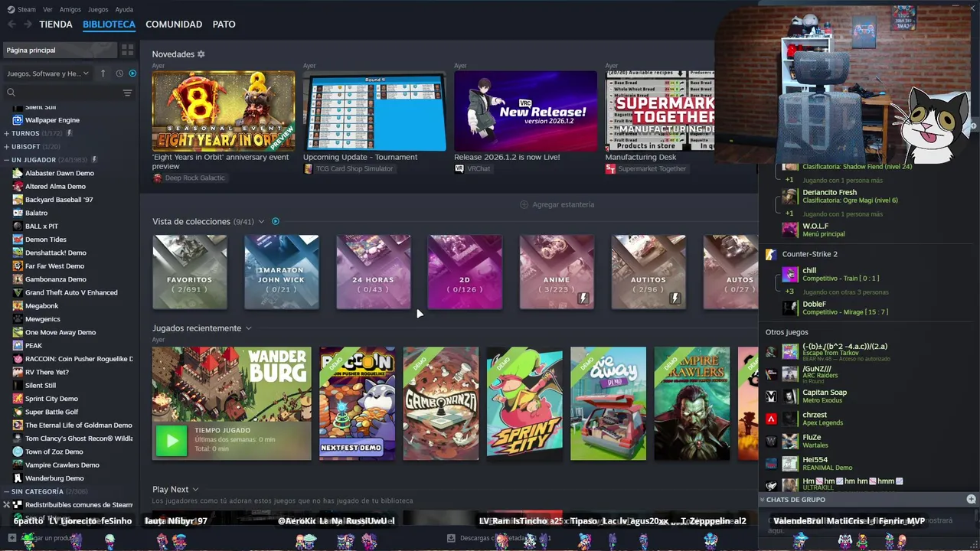Open the PATO profile tab
Screen dimensions: 980x551
(x=224, y=24)
